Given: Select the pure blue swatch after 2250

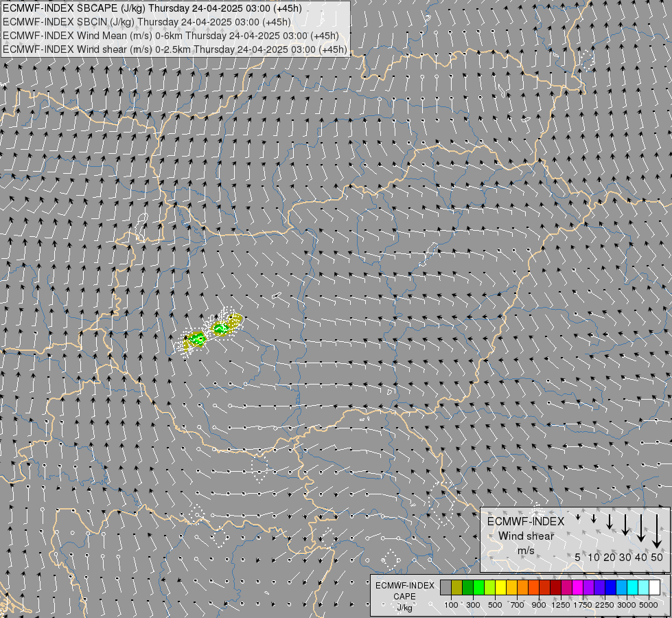Looking at the screenshot, I should pos(610,588).
